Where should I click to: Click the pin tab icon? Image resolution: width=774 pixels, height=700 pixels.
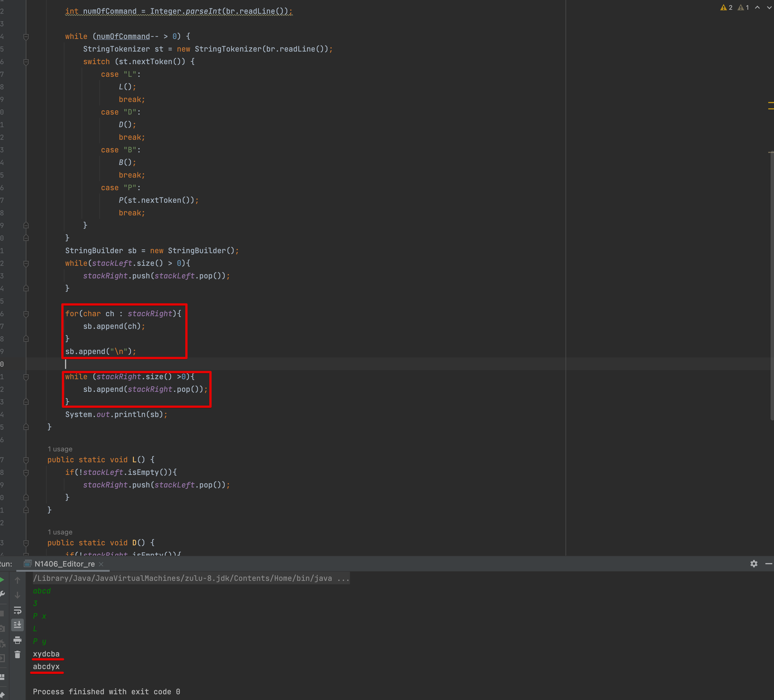2,694
